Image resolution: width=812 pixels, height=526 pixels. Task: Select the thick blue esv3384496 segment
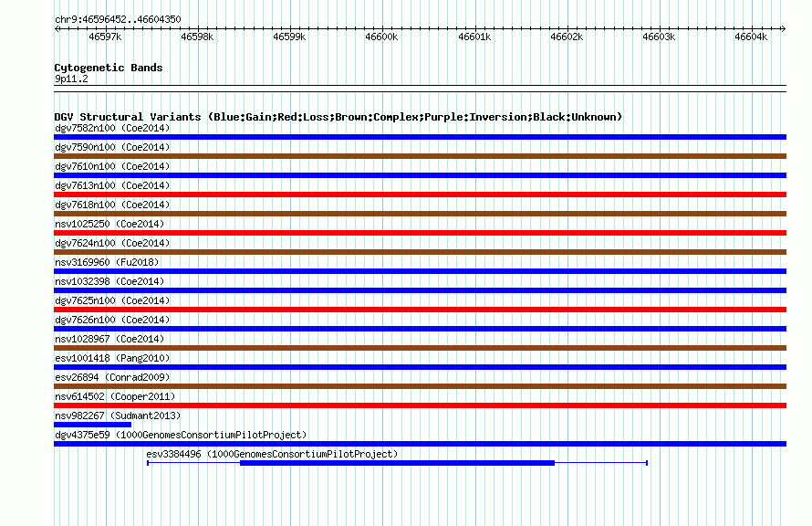(x=397, y=463)
